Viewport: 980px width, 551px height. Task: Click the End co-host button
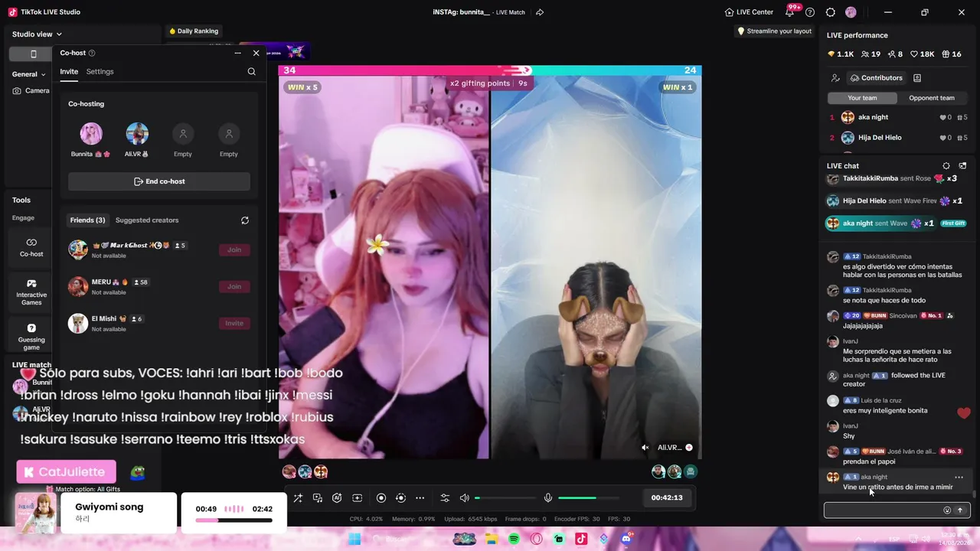pyautogui.click(x=159, y=181)
